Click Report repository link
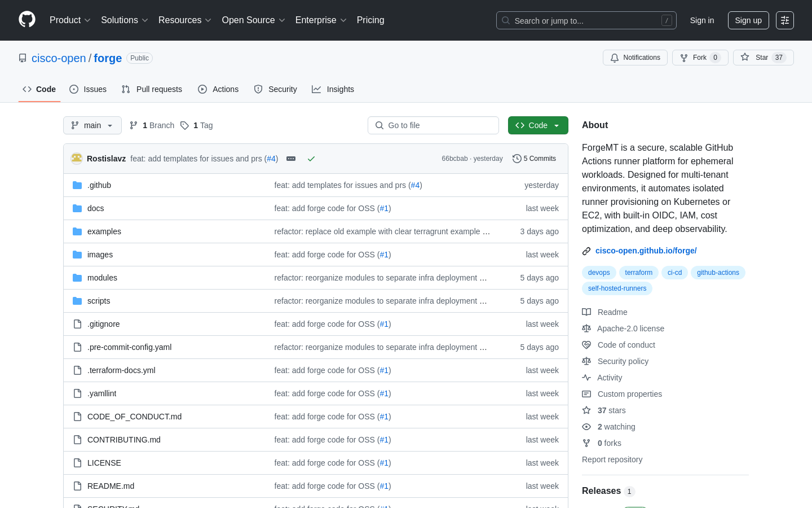This screenshot has width=812, height=508. [612, 459]
